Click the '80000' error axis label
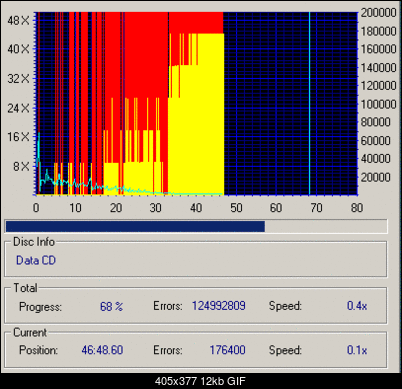The height and width of the screenshot is (389, 402). tap(376, 122)
